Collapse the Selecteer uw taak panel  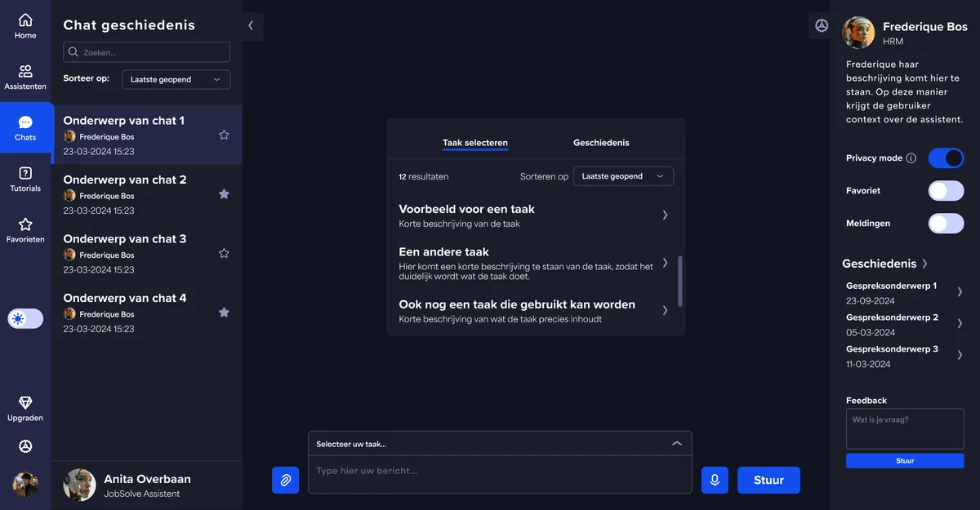tap(677, 442)
